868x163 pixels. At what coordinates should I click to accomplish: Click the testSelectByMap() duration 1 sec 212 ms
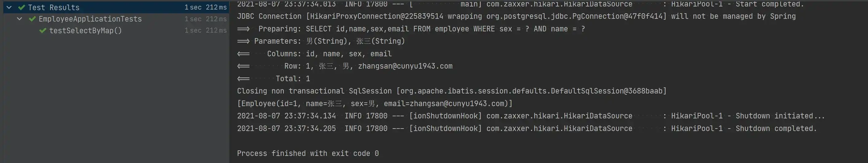coord(205,30)
